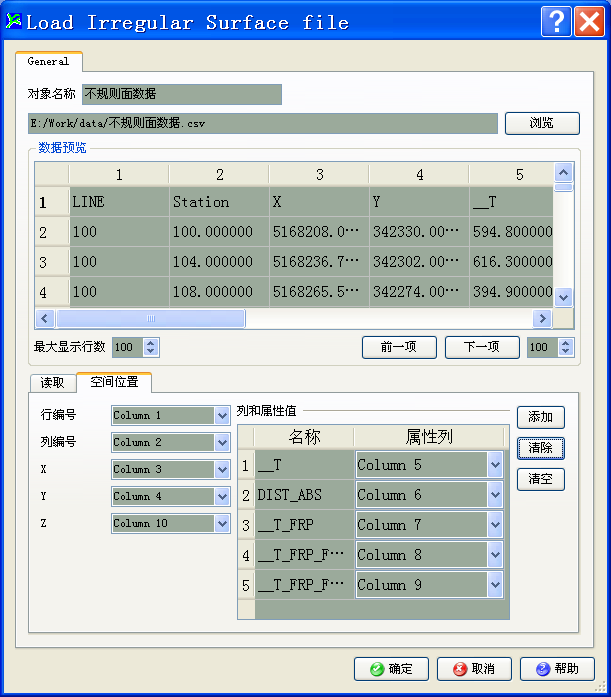
Task: Open the Z Column 10 dropdown
Action: [x=222, y=524]
